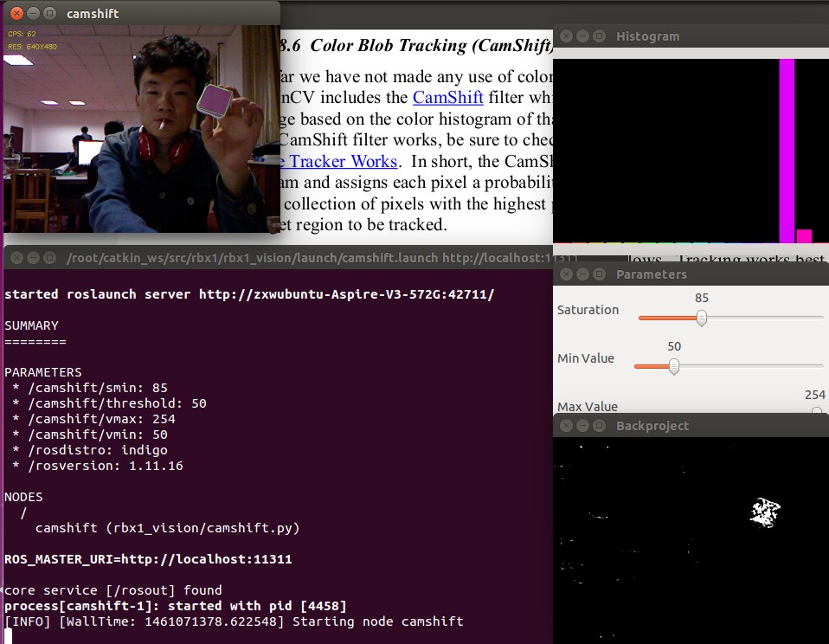
Task: Click the white blob in Backproject
Action: [x=765, y=512]
